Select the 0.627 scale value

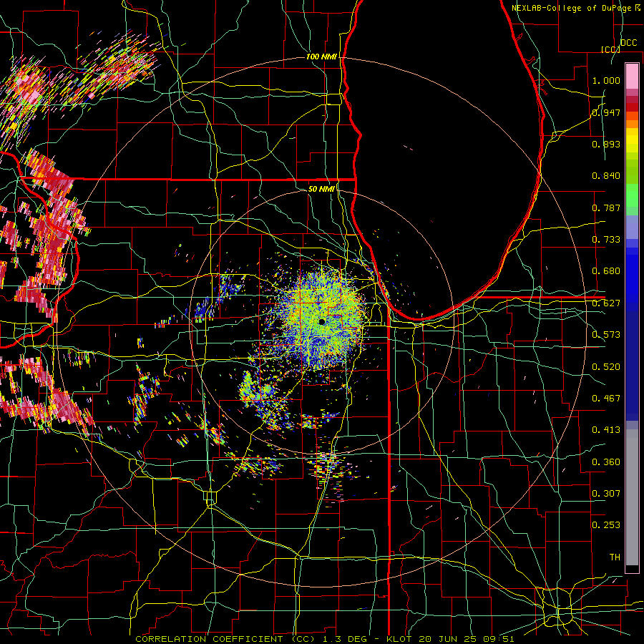[x=606, y=303]
